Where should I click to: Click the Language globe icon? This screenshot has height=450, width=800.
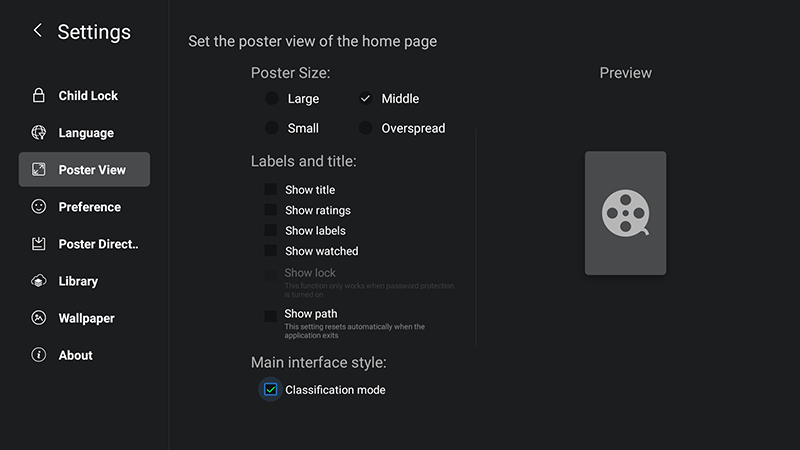[39, 133]
